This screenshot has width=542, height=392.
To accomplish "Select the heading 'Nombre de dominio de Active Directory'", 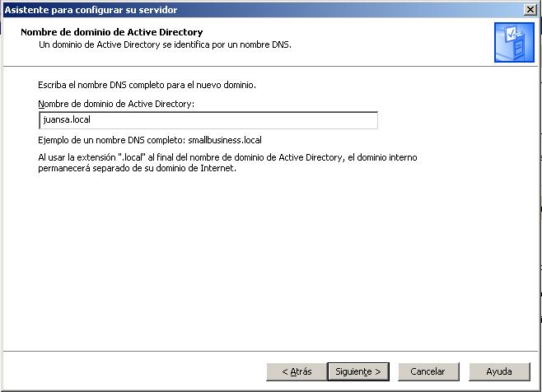I will point(112,32).
